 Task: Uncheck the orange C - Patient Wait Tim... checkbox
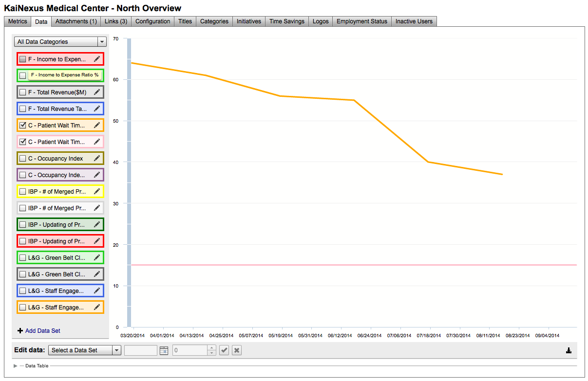click(23, 126)
